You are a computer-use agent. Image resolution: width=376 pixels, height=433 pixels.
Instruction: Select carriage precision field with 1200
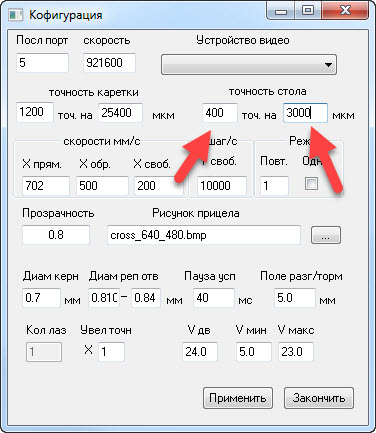coord(35,113)
